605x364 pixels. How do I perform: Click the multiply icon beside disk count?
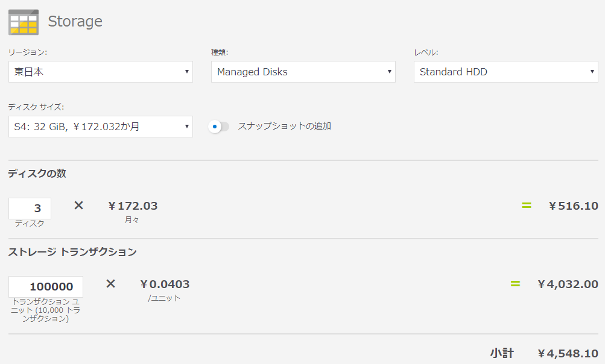coord(78,206)
